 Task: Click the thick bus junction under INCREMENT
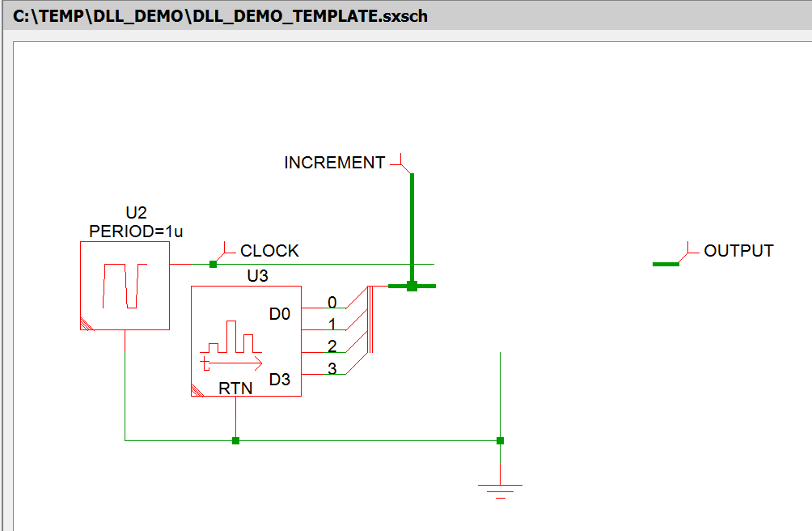(412, 286)
